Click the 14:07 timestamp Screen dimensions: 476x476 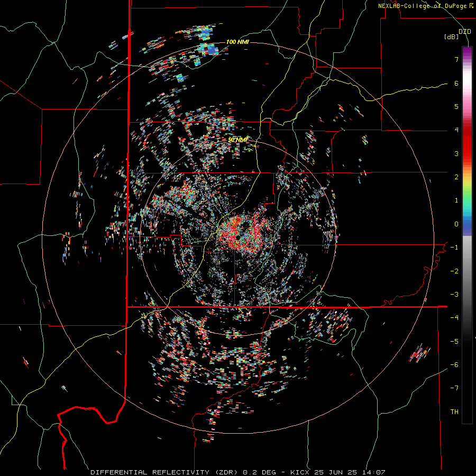[373, 472]
